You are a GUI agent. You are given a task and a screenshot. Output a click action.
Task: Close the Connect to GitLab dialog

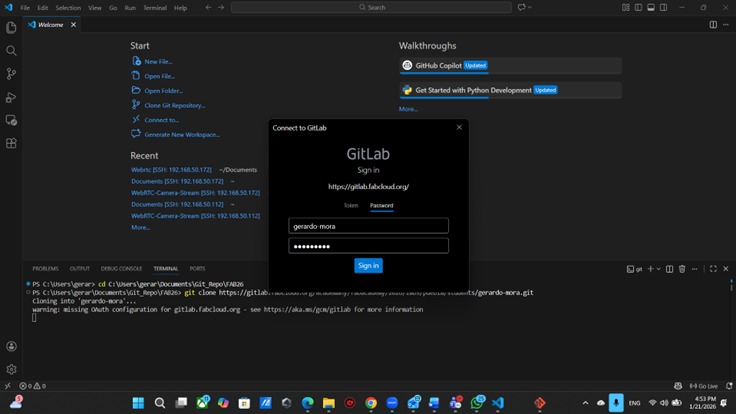(x=459, y=127)
